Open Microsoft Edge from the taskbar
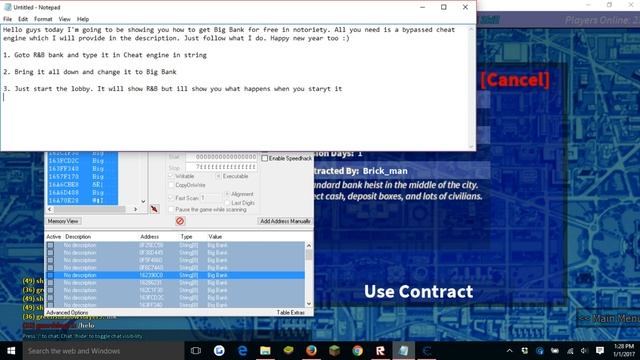Viewport: 640px width, 360px height. (242, 351)
